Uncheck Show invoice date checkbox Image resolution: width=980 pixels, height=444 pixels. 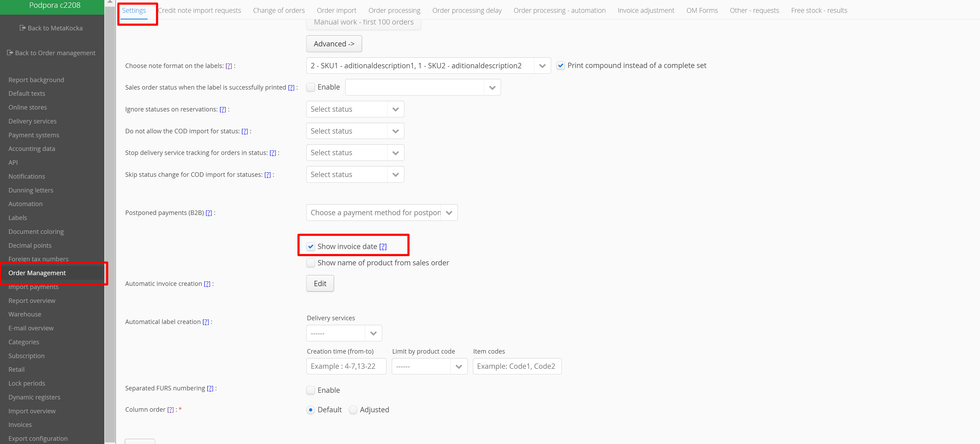click(311, 246)
